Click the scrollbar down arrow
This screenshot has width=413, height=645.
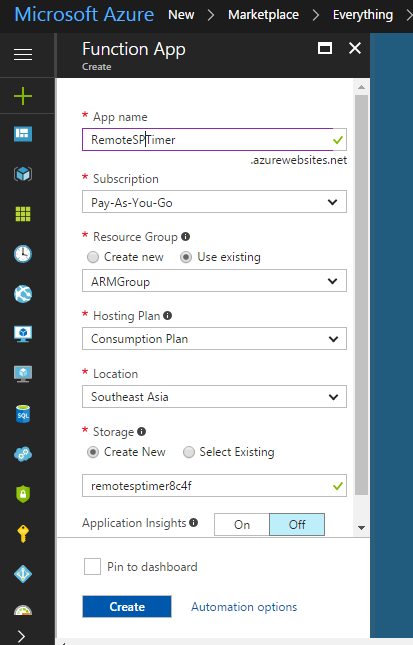click(362, 528)
